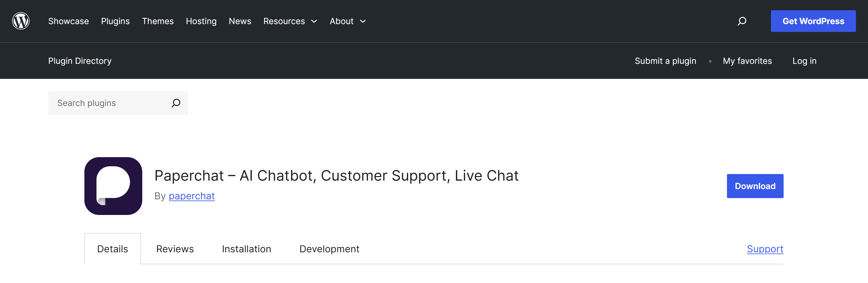Screen dimensions: 868x283
Task: Open the Showcase menu item
Action: (x=68, y=21)
